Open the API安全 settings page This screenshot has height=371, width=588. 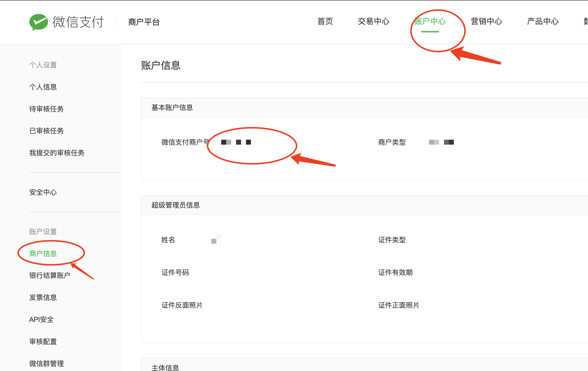coord(41,319)
